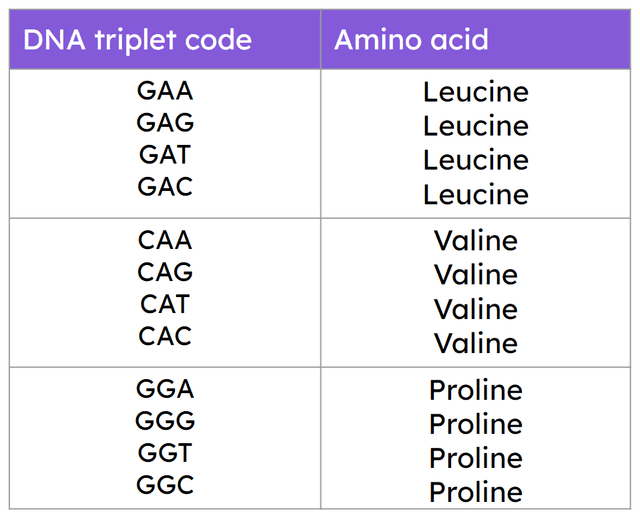Image resolution: width=640 pixels, height=518 pixels.
Task: Select the CAA triplet code
Action: pyautogui.click(x=165, y=240)
